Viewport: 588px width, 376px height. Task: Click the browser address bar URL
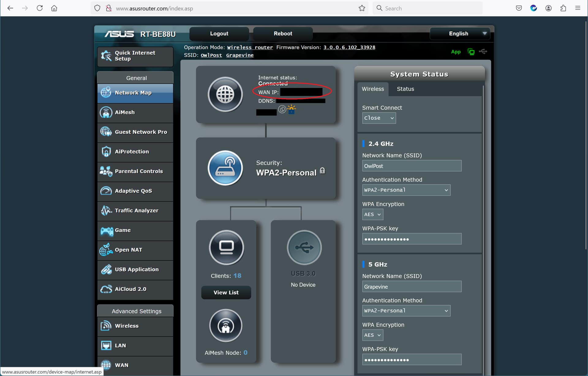154,9
